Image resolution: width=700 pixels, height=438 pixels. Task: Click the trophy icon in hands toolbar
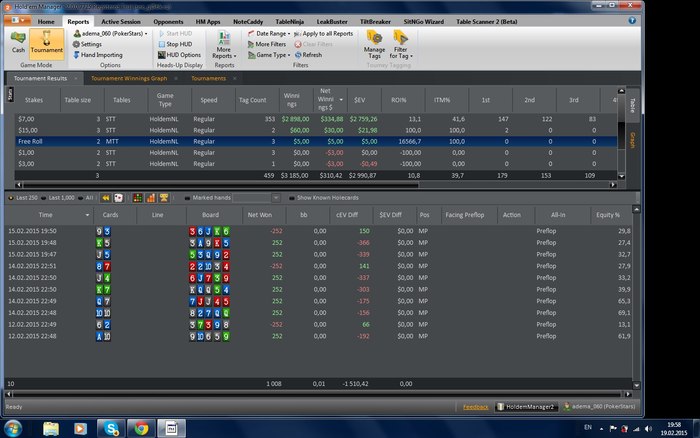point(164,198)
